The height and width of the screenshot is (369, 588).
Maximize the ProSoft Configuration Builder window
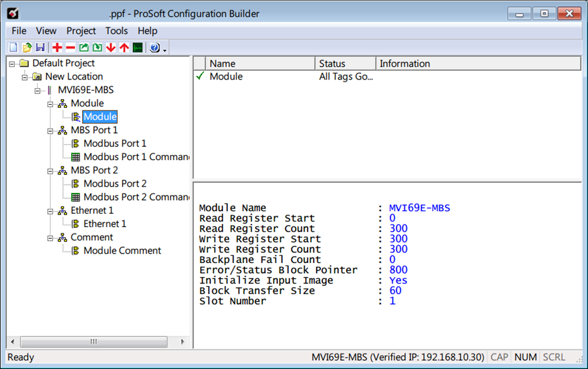pos(544,14)
